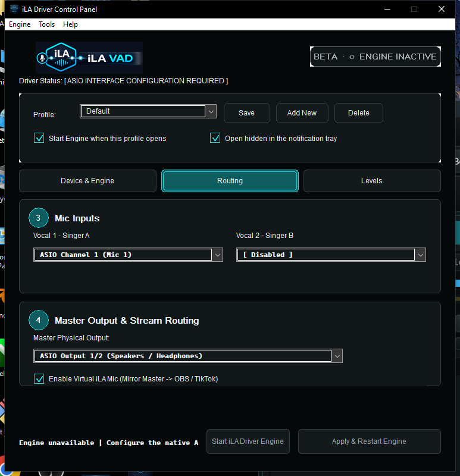This screenshot has height=476, width=460.
Task: Click the step 4 circle badge
Action: [x=39, y=320]
